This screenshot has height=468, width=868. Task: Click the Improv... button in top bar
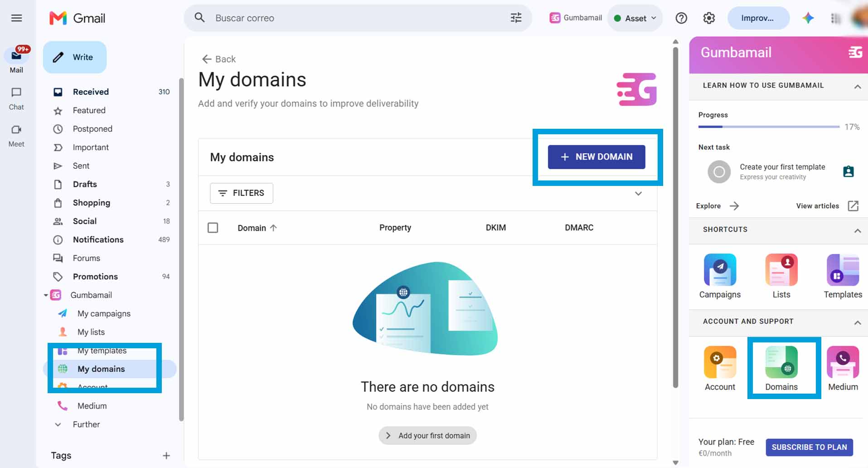click(x=758, y=18)
